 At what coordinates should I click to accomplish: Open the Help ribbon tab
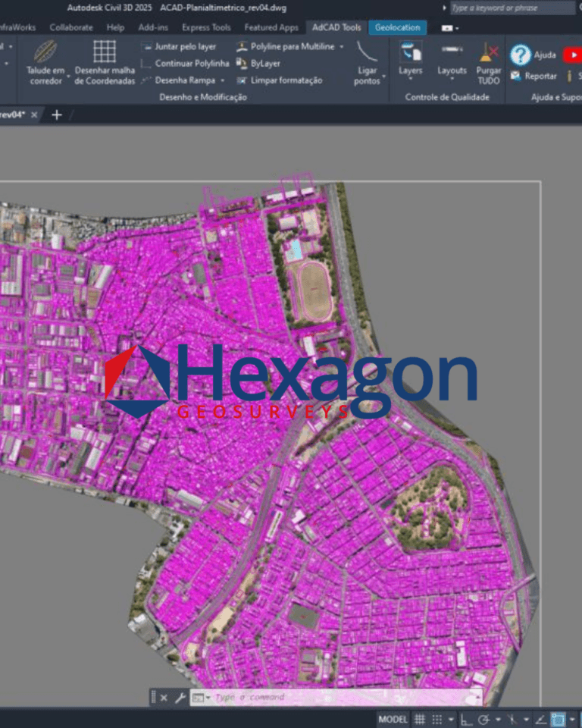[115, 27]
